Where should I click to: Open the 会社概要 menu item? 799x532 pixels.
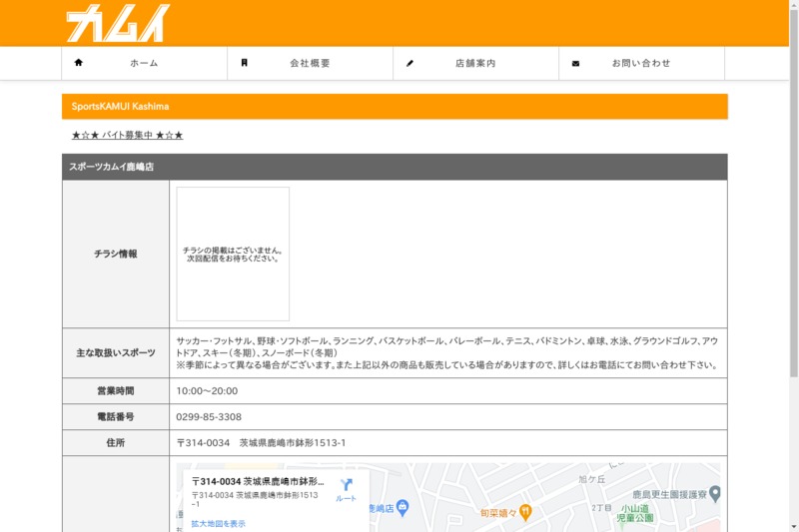tap(310, 63)
